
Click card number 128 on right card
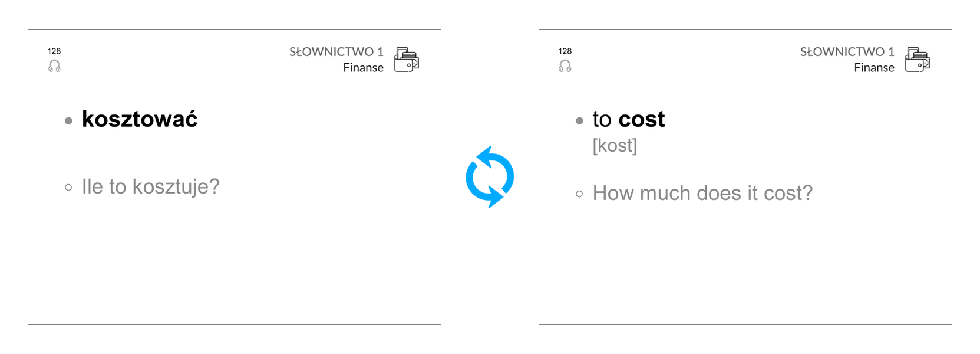pyautogui.click(x=565, y=51)
